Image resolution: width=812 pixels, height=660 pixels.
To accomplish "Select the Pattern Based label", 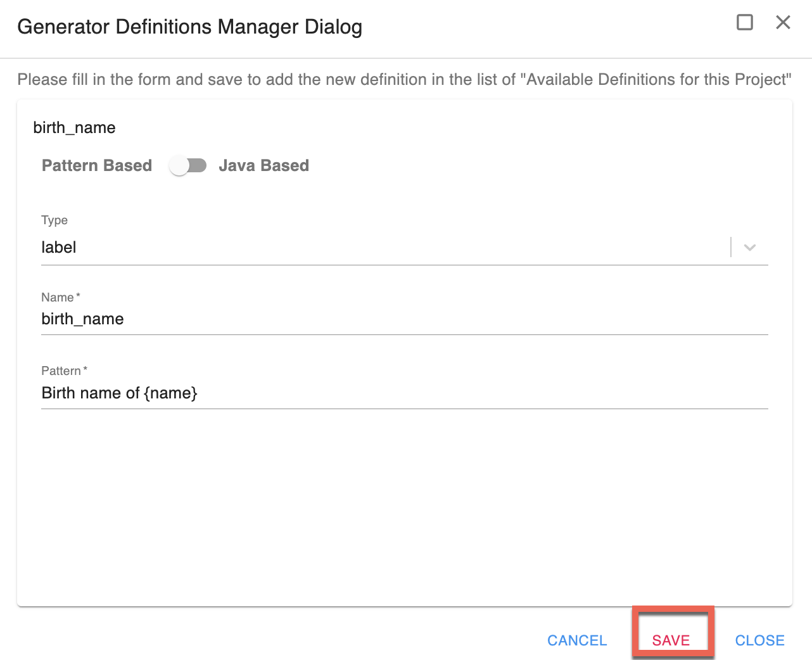I will (97, 166).
